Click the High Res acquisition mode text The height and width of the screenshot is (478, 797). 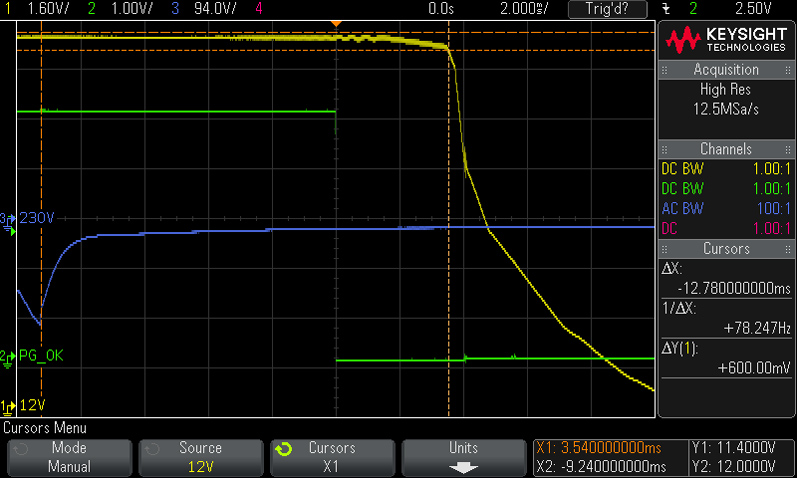pyautogui.click(x=725, y=89)
